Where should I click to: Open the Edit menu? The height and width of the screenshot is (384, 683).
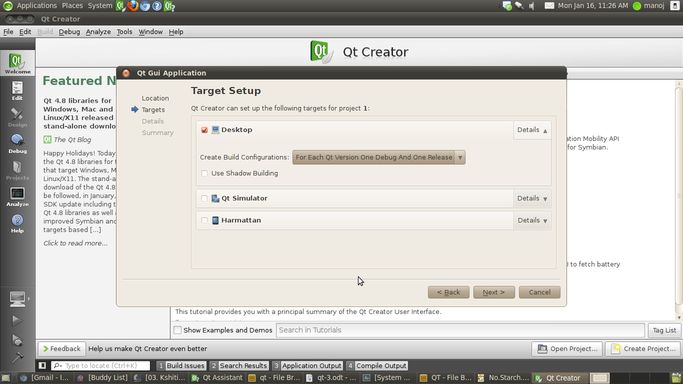[x=25, y=32]
